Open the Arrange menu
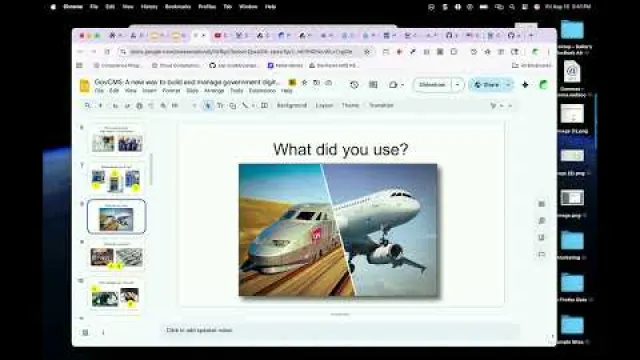 point(214,91)
